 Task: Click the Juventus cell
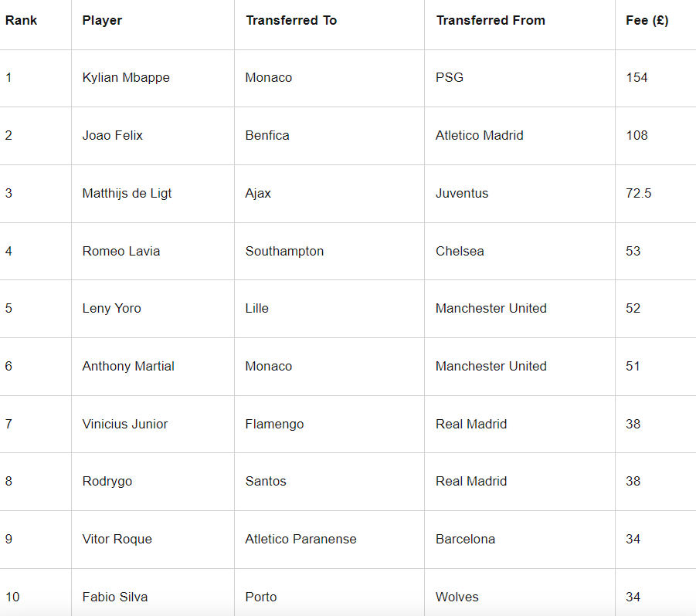click(x=462, y=194)
